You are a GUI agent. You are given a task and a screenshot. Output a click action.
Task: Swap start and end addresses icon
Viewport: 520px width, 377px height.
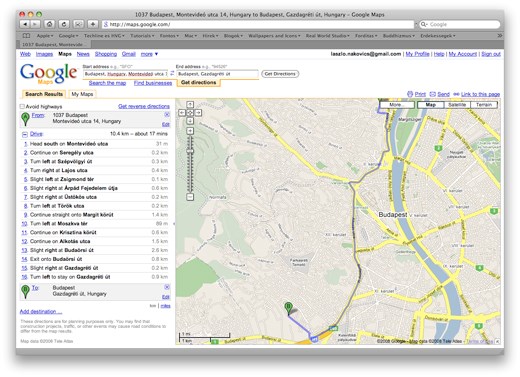pos(172,73)
